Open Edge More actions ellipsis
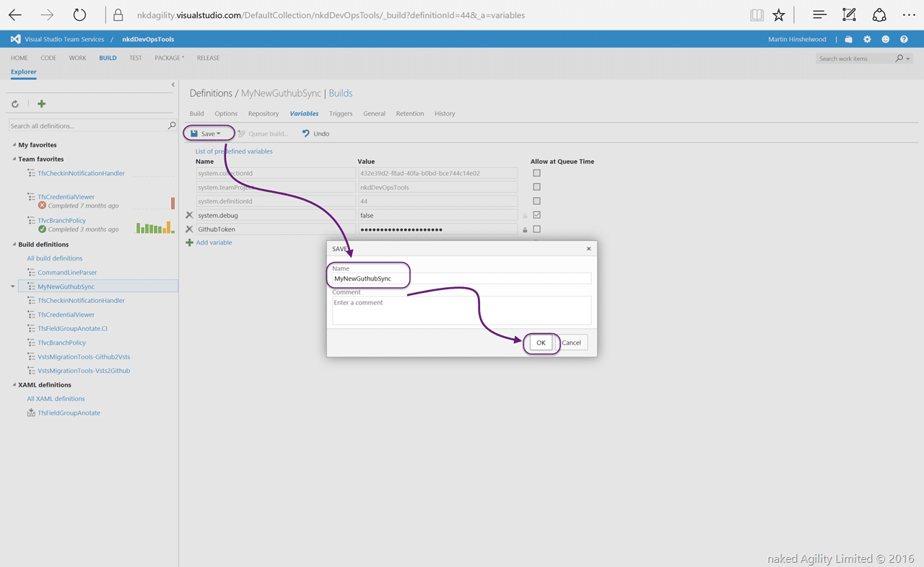The image size is (924, 567). click(909, 14)
